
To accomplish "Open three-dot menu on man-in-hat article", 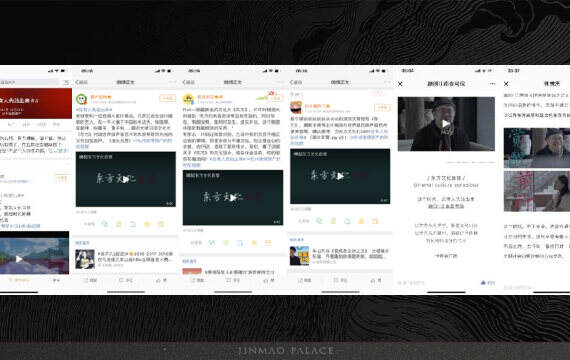I will click(492, 84).
